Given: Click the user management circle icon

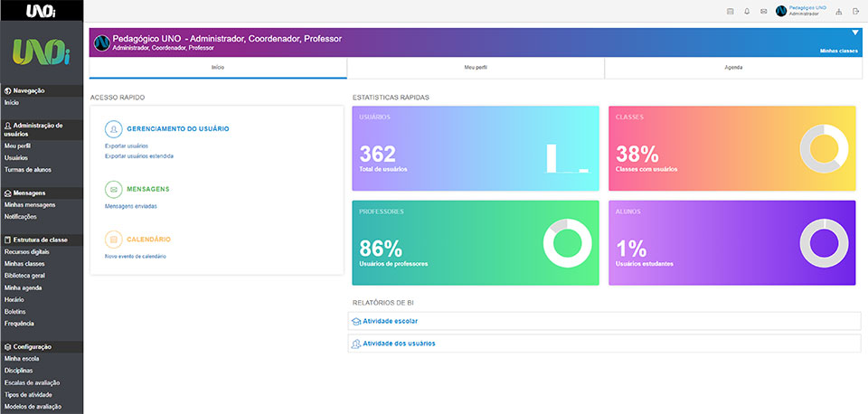Looking at the screenshot, I should (x=114, y=129).
